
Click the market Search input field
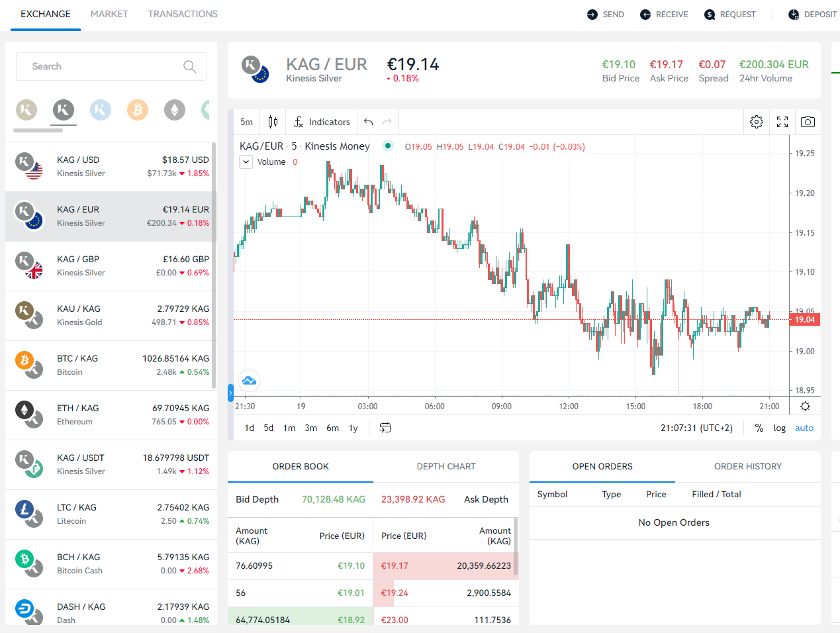point(111,66)
